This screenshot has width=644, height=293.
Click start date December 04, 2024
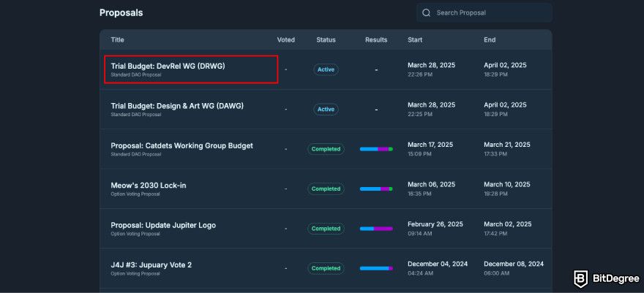438,264
